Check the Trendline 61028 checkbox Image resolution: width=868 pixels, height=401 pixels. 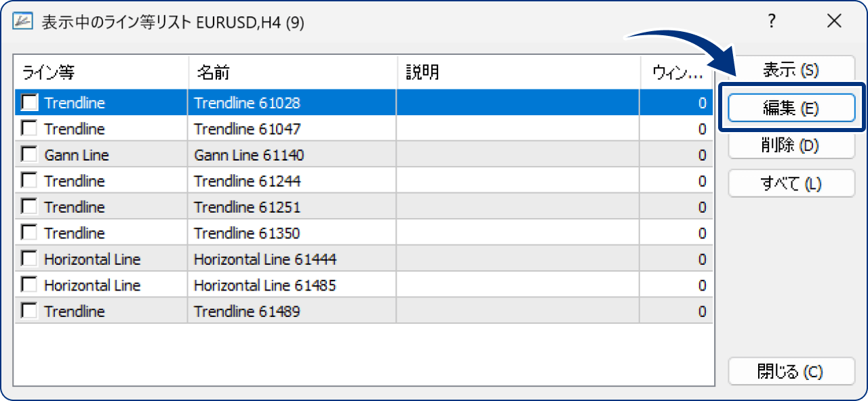coord(30,103)
